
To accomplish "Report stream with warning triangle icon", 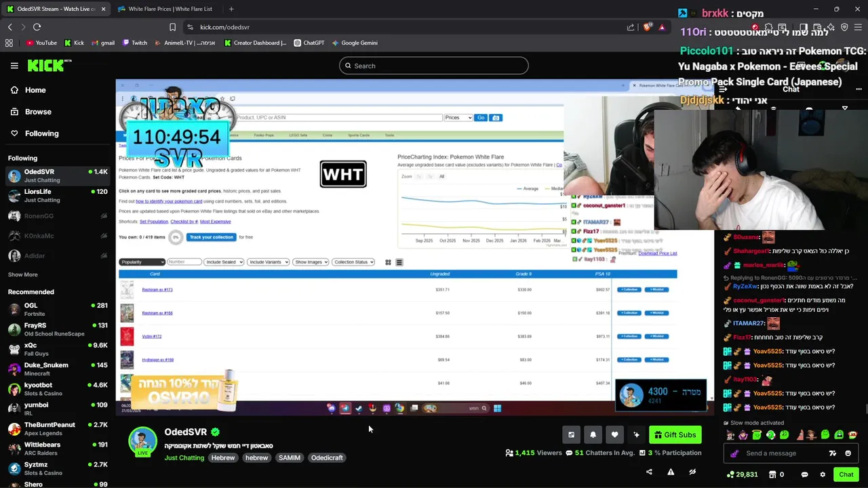I will [671, 472].
